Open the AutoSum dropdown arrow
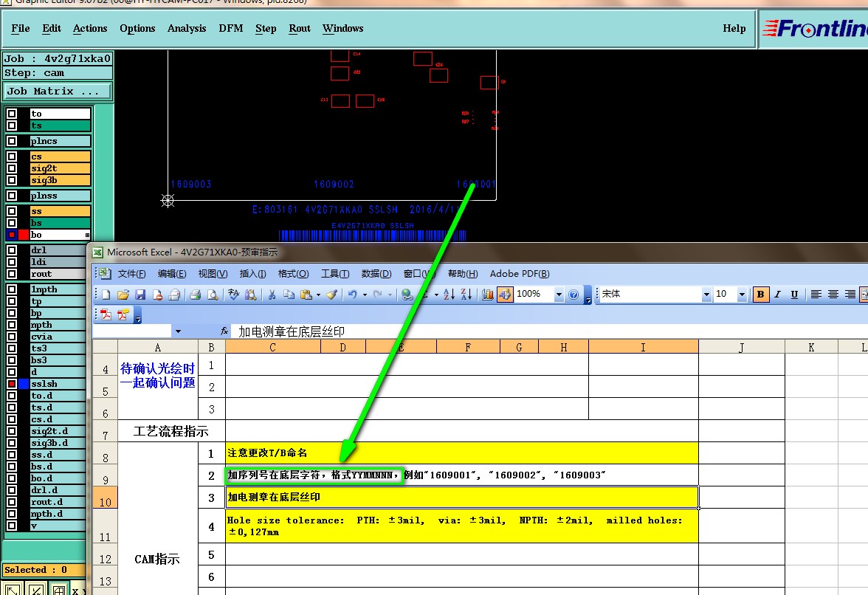868x595 pixels. tap(437, 295)
